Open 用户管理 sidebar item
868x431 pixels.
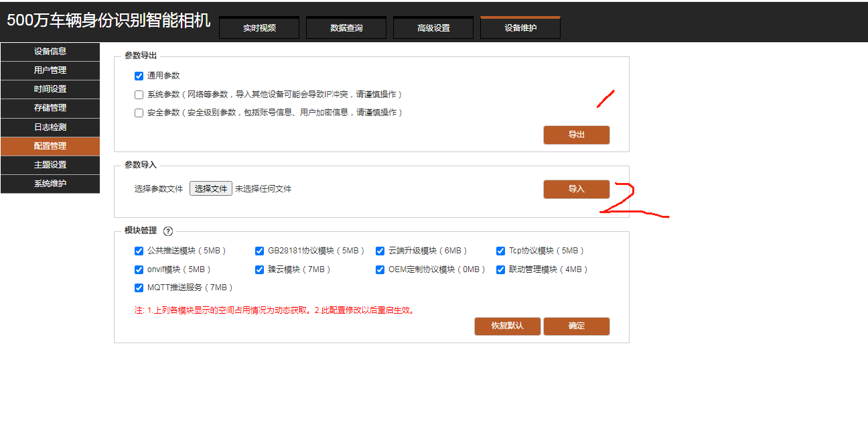coord(50,70)
